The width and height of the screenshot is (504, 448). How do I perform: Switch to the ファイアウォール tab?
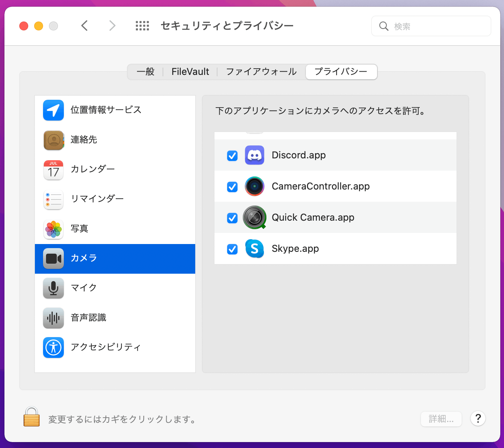261,72
